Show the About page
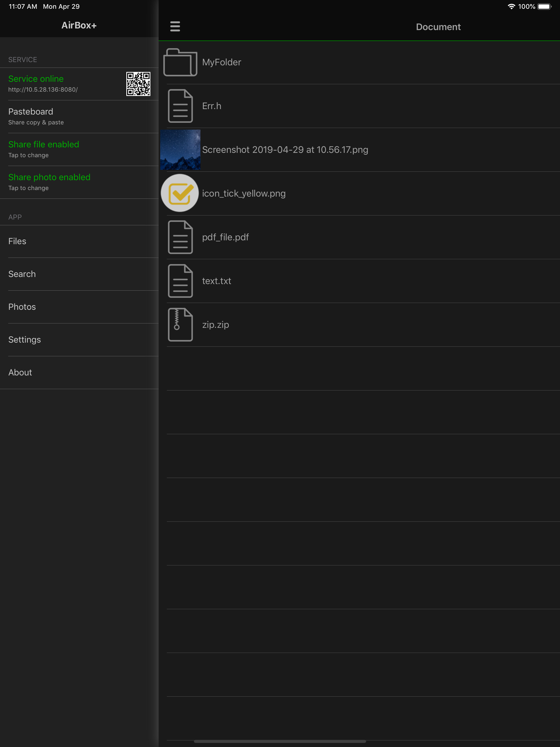560x747 pixels. coord(20,372)
